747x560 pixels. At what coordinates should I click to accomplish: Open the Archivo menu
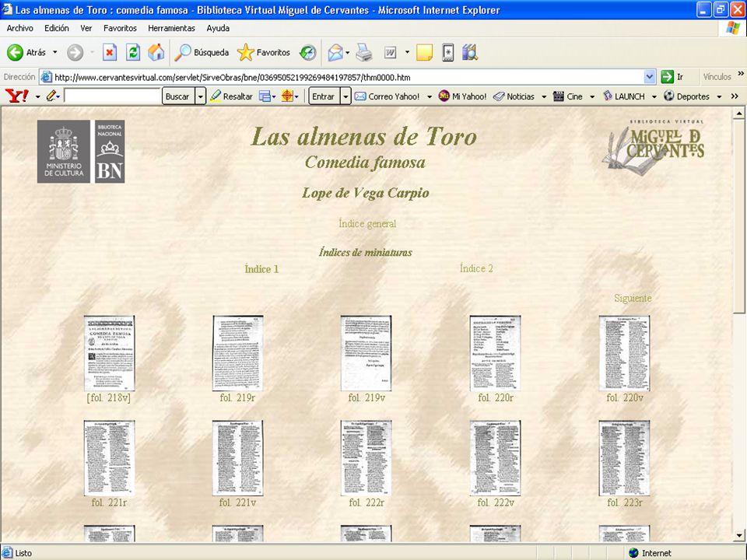20,28
